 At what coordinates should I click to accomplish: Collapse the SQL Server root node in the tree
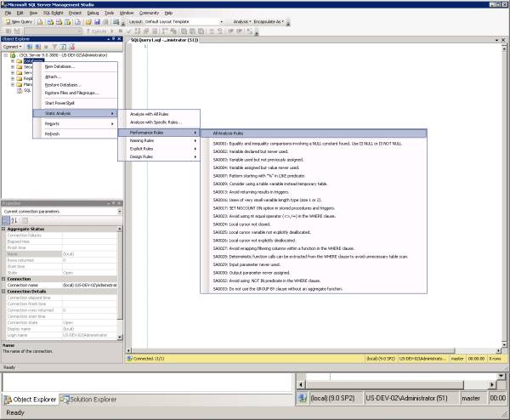[x=6, y=55]
